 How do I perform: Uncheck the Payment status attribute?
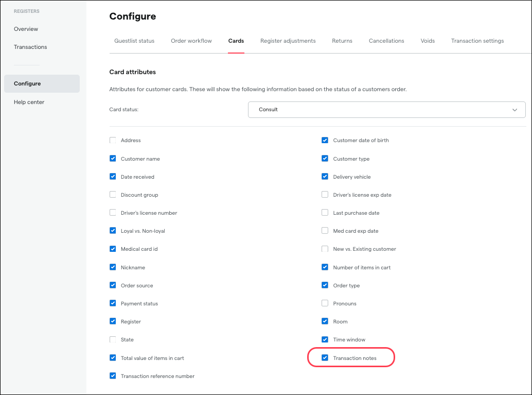113,303
